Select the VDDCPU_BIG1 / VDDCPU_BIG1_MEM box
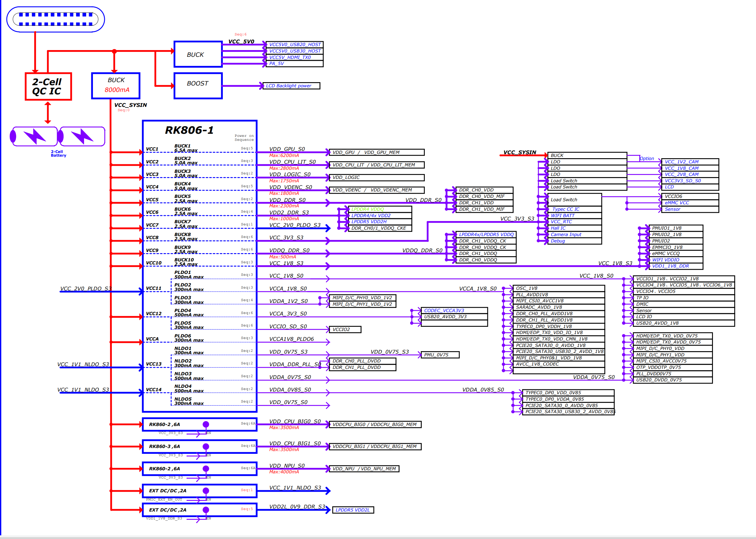The height and width of the screenshot is (539, 756). [x=375, y=447]
